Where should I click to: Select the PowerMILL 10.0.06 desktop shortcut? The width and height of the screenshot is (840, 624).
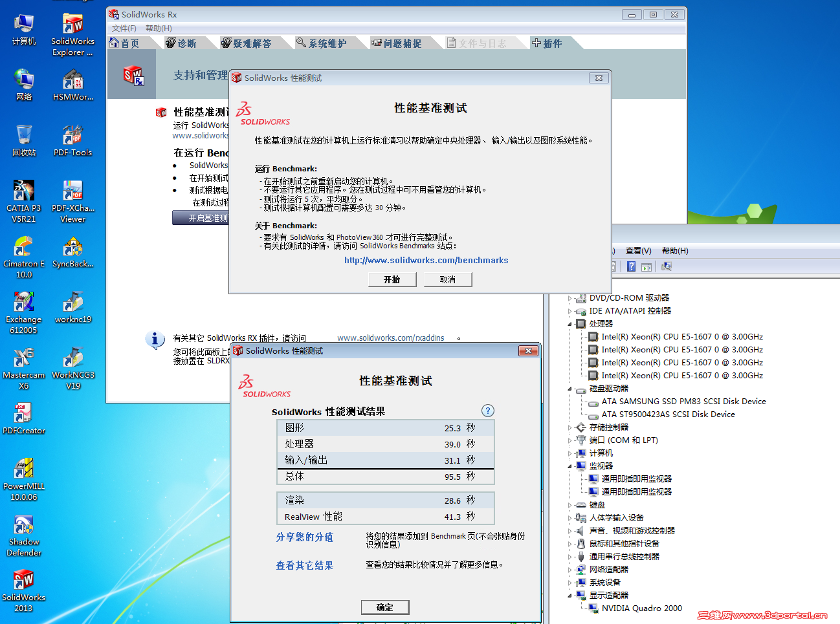pos(24,480)
